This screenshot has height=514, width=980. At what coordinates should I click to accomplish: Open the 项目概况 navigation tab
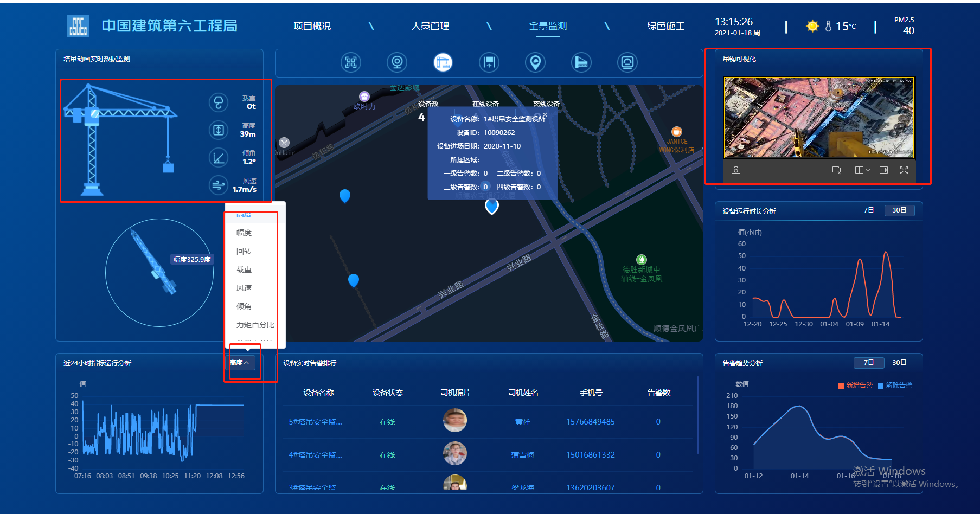click(312, 26)
